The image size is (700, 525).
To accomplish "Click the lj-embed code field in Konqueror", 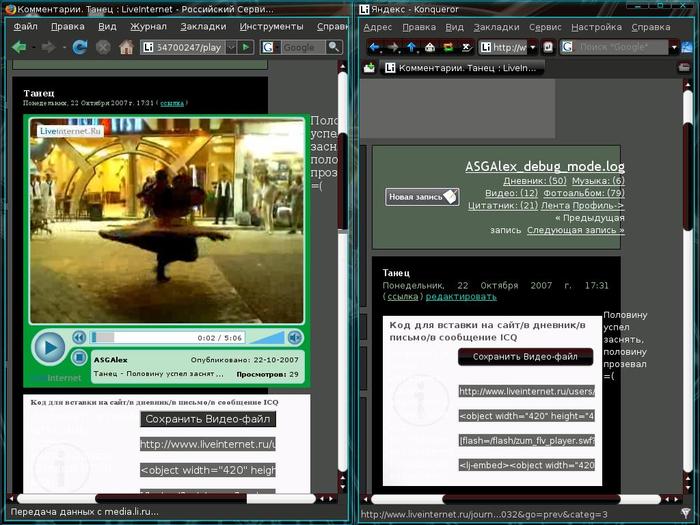I will pyautogui.click(x=526, y=465).
